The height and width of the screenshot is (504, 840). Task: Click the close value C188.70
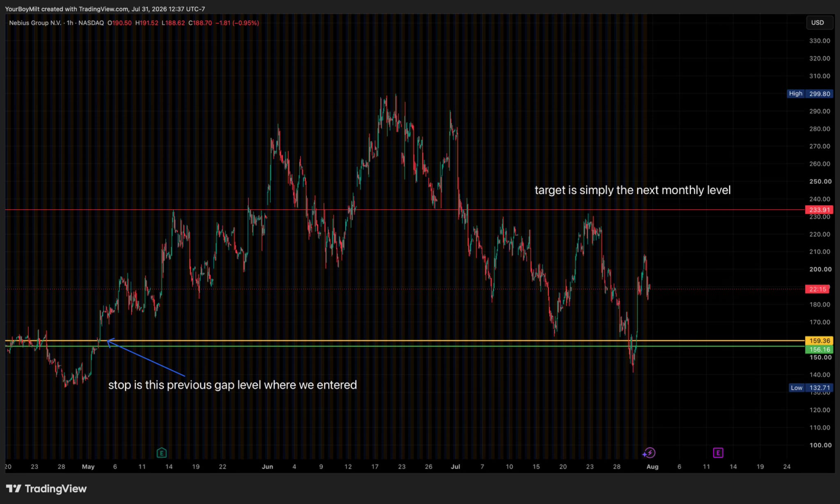[x=200, y=23]
